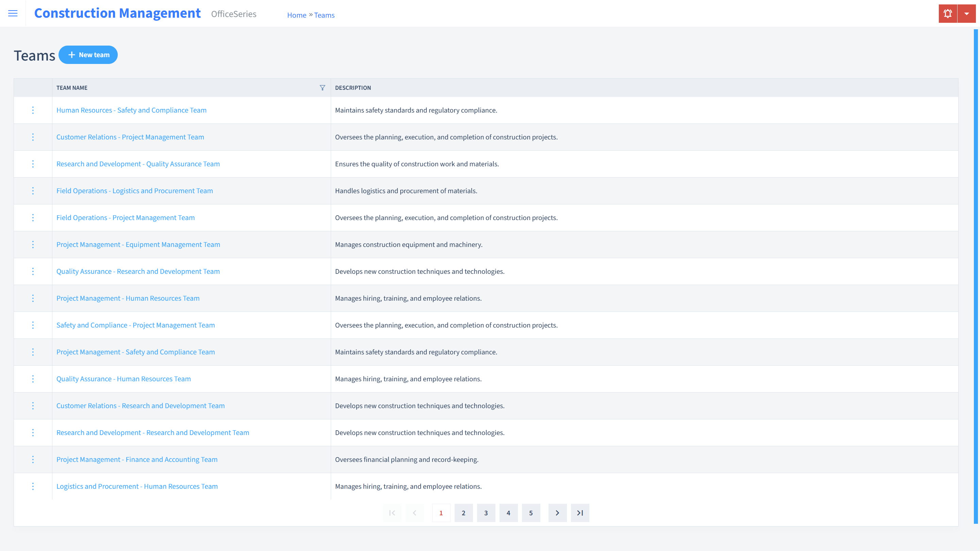This screenshot has height=551, width=980.
Task: Click the dropdown arrow next to notification bell
Action: [x=966, y=14]
